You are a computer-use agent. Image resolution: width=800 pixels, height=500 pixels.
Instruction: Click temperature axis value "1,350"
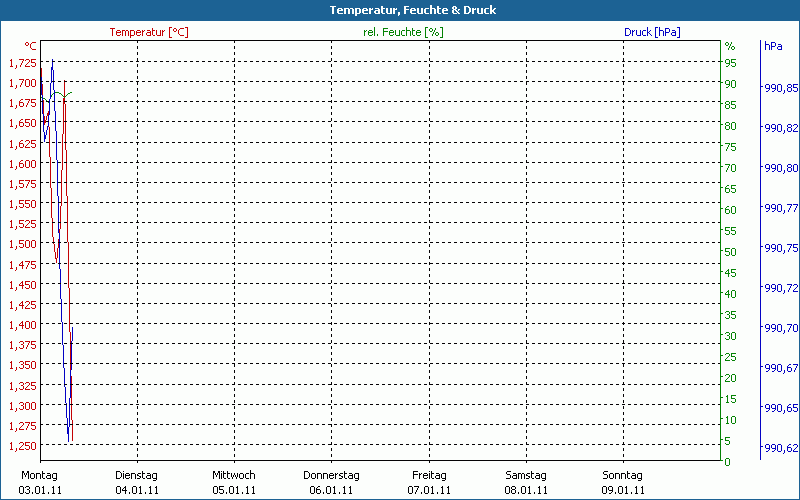(23, 365)
